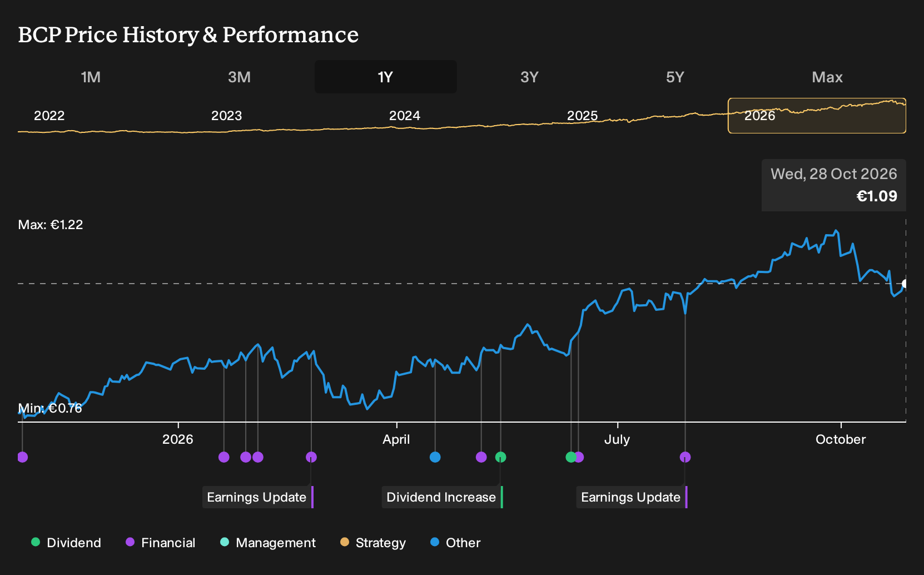Open the Dividend Increase event label
The width and height of the screenshot is (924, 575).
point(442,497)
